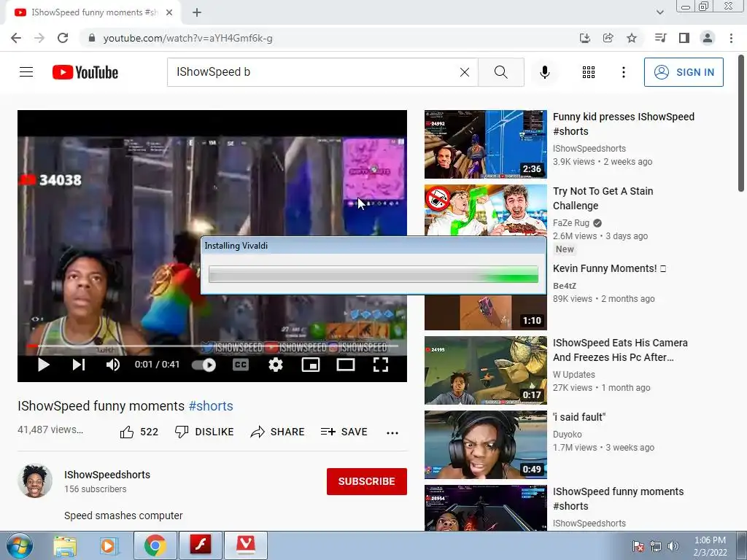Open a new browser tab plus

click(197, 12)
